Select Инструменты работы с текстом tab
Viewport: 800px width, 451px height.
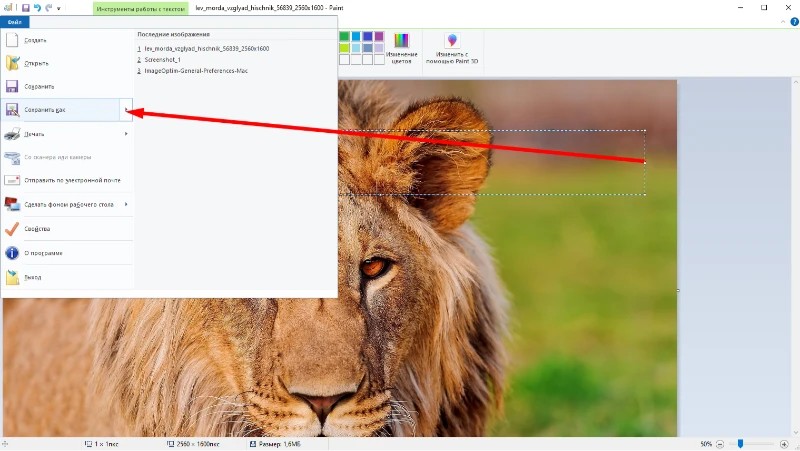click(140, 9)
